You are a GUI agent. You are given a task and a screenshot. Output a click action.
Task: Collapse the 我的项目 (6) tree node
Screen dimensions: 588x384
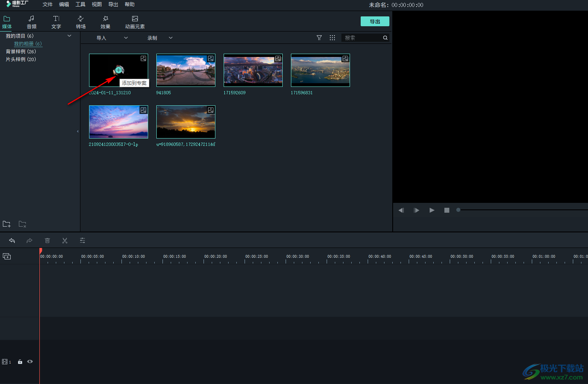69,36
